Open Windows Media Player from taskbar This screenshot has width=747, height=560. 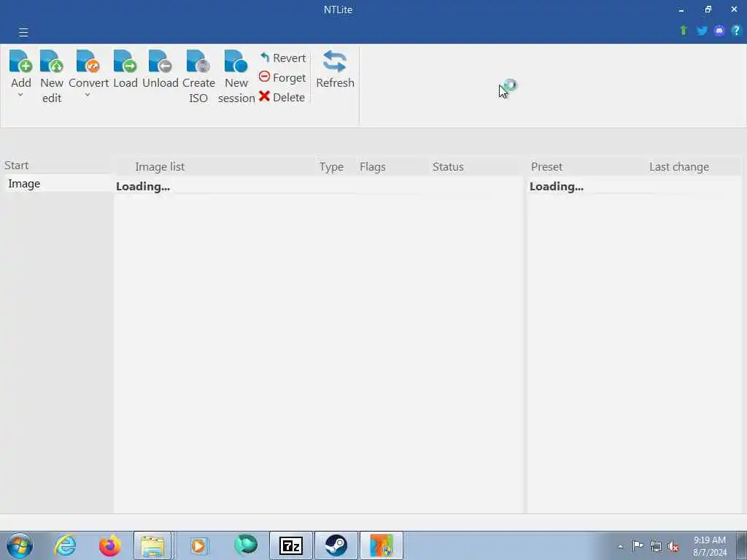(198, 545)
